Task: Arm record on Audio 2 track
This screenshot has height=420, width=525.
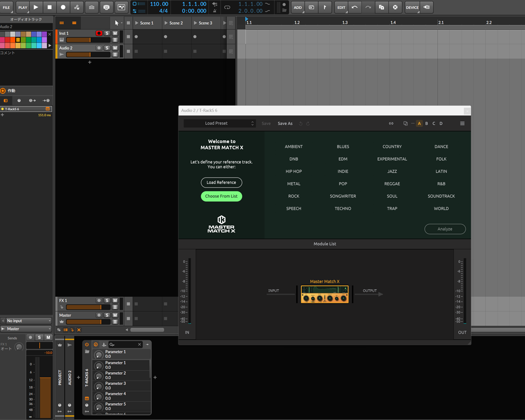Action: pos(99,48)
